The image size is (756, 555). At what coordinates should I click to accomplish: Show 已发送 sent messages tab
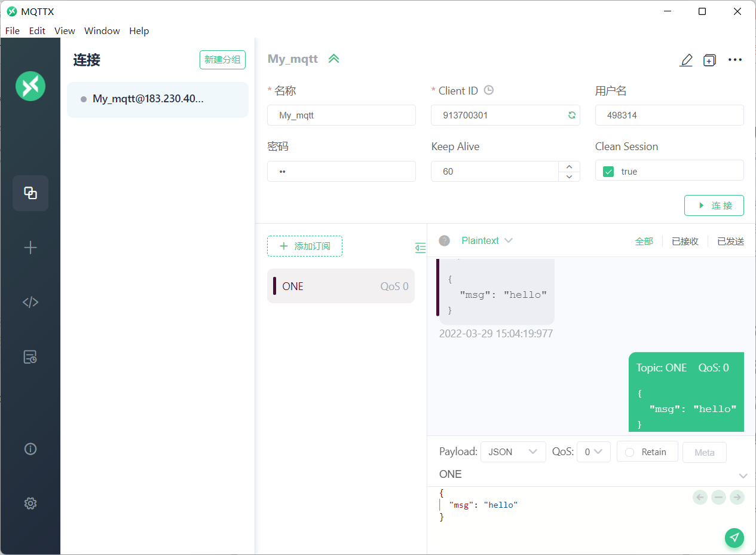731,241
